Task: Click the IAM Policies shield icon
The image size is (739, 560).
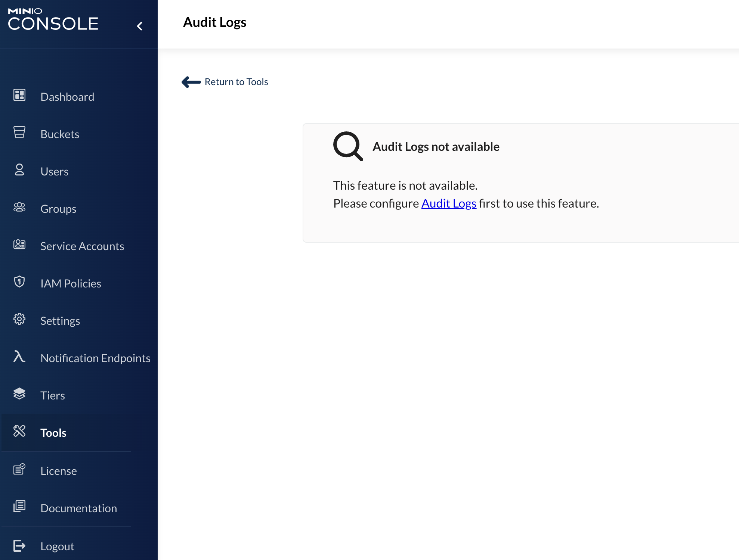Action: [19, 281]
